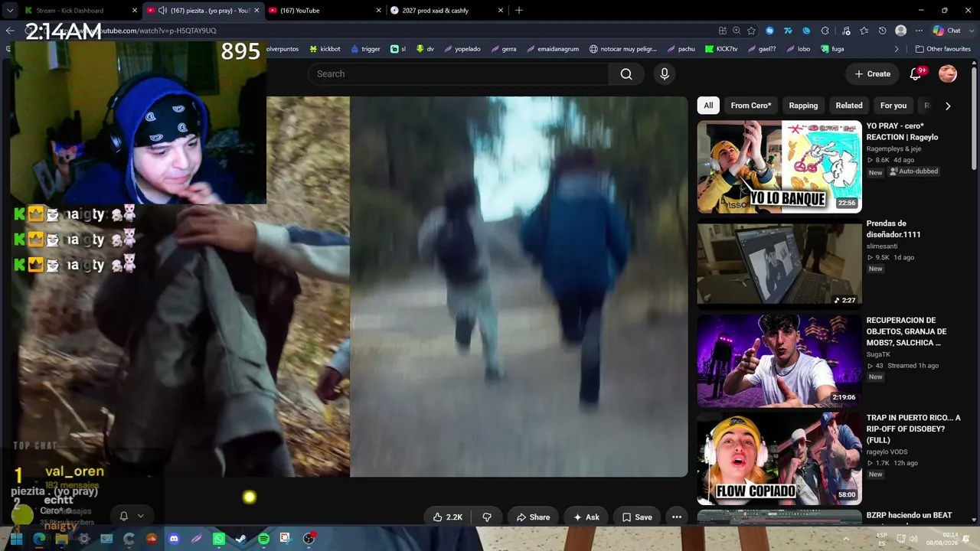Open the browser extensions puzzle icon
This screenshot has width=980, height=551.
coord(825,31)
